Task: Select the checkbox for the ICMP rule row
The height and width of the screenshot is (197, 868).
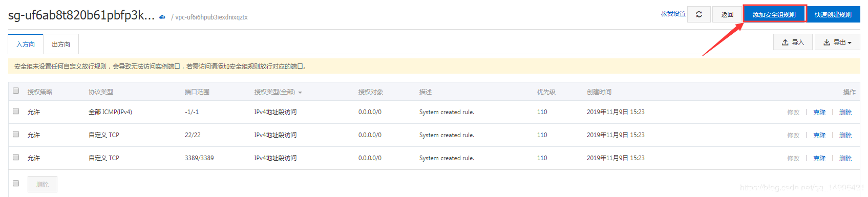Action: tap(16, 111)
